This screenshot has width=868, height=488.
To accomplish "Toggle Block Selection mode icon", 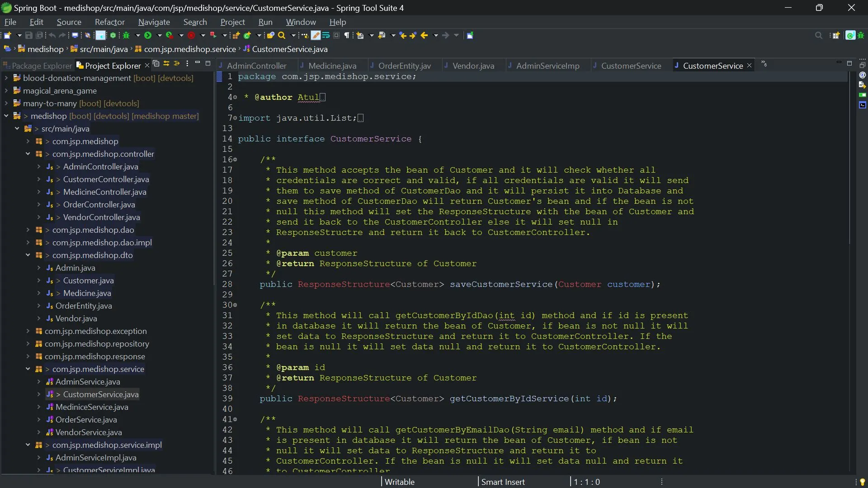I will (336, 35).
